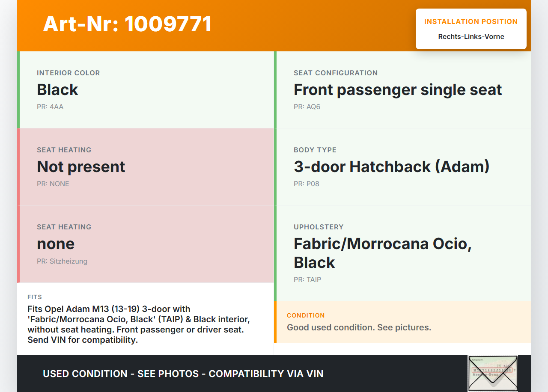
Task: Click the Used Condition footer banner text
Action: coord(183,374)
